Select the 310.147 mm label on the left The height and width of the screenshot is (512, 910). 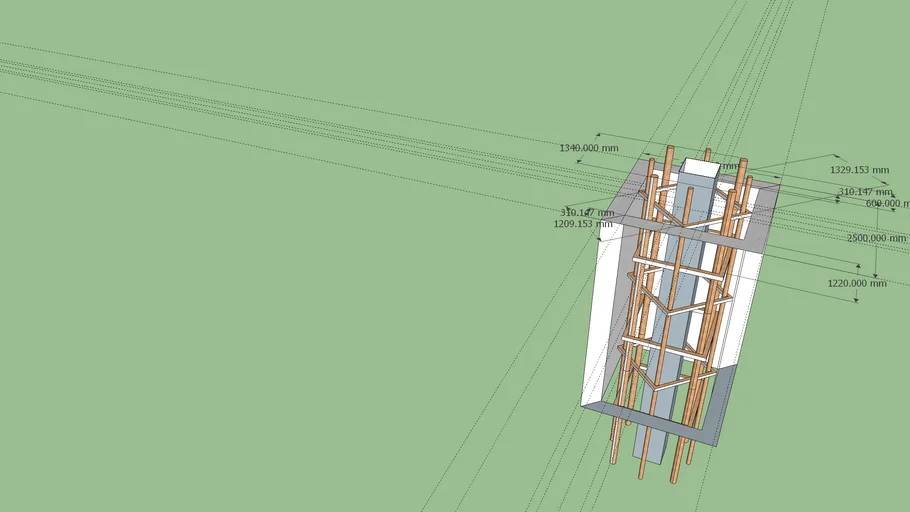tap(587, 213)
